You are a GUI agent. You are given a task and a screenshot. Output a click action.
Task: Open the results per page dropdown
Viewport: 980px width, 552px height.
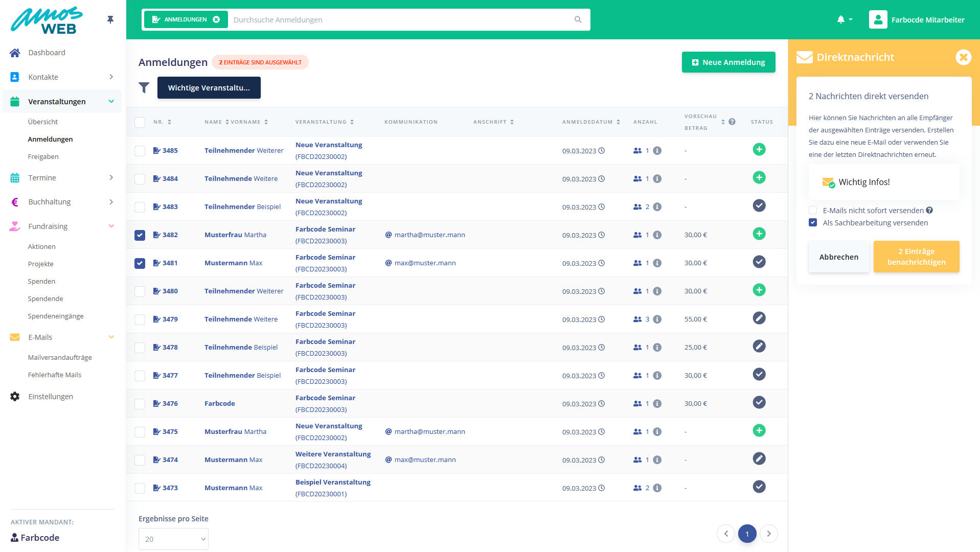[x=173, y=539]
